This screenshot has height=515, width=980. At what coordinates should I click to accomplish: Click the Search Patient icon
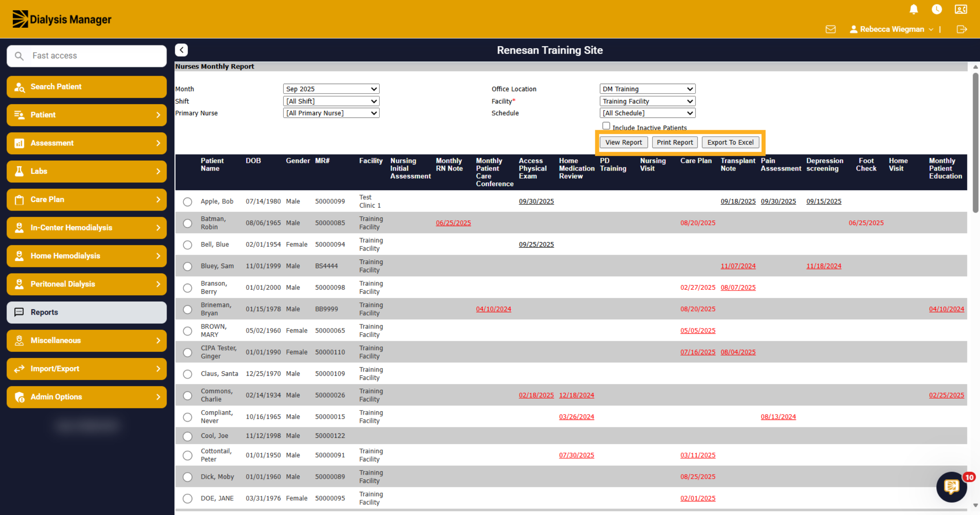(x=19, y=87)
